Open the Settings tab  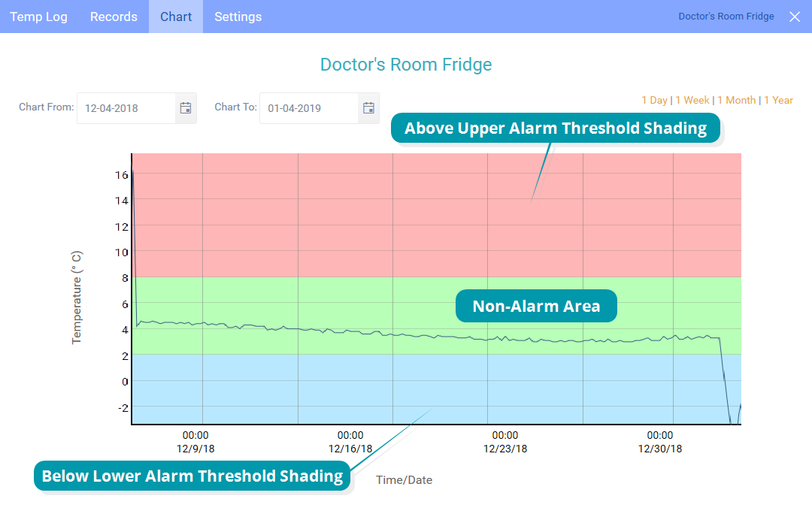tap(238, 16)
